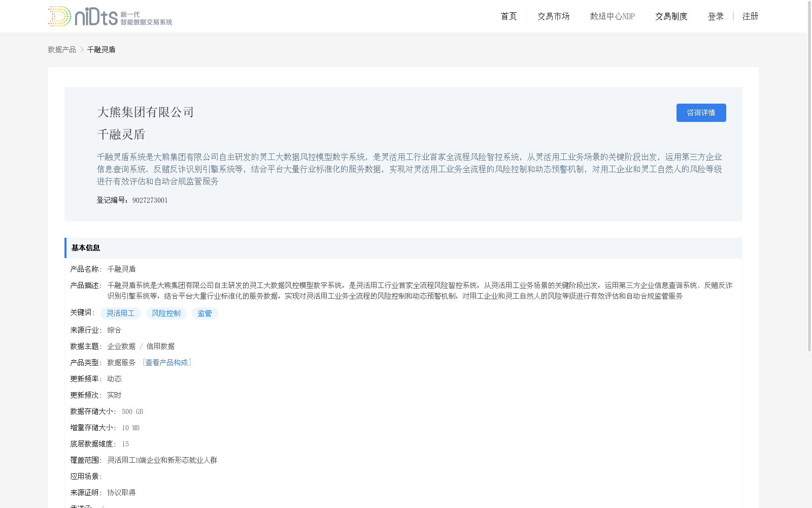Click storage size value 500 GB

132,411
